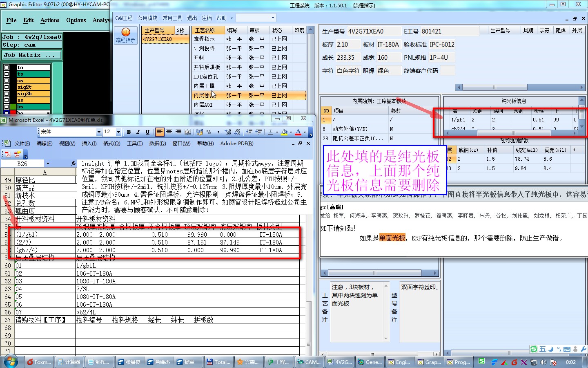Open Actions menu in Graphic Editor

50,20
